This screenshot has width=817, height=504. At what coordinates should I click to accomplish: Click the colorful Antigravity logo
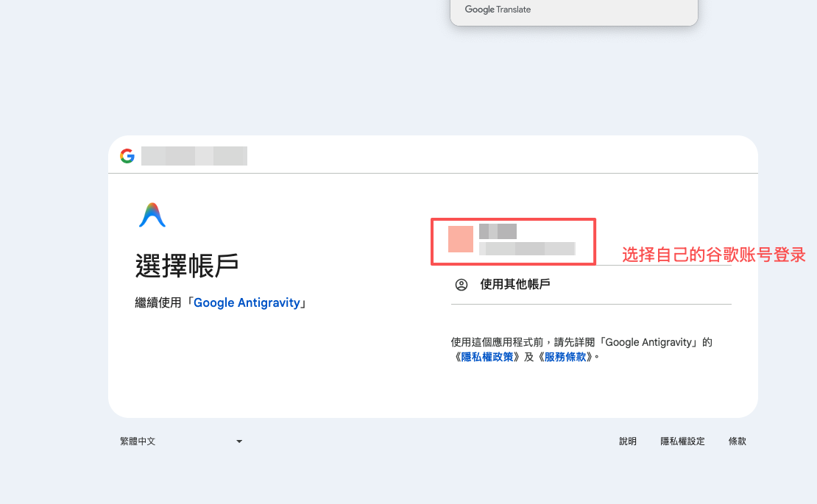click(x=153, y=214)
